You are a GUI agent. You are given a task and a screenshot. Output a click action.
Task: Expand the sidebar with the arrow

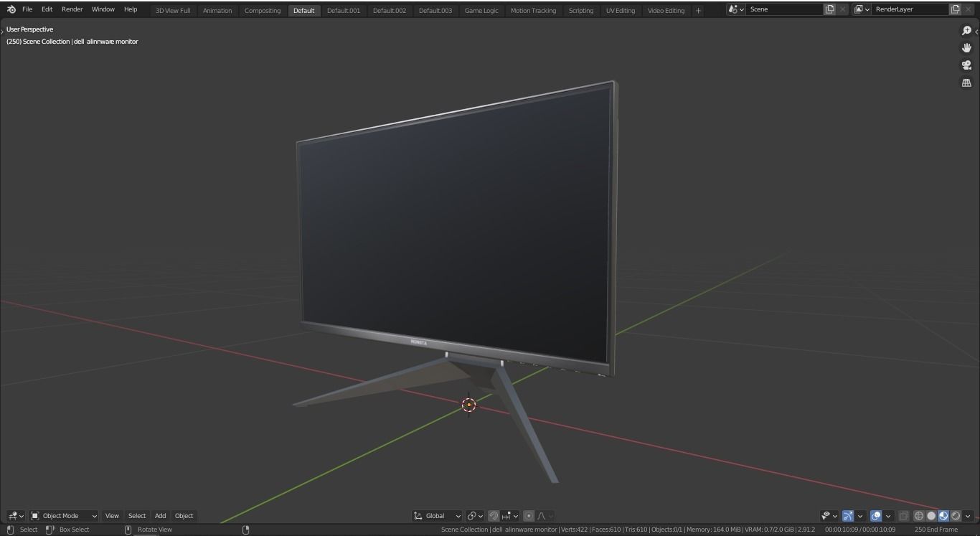coord(976,32)
